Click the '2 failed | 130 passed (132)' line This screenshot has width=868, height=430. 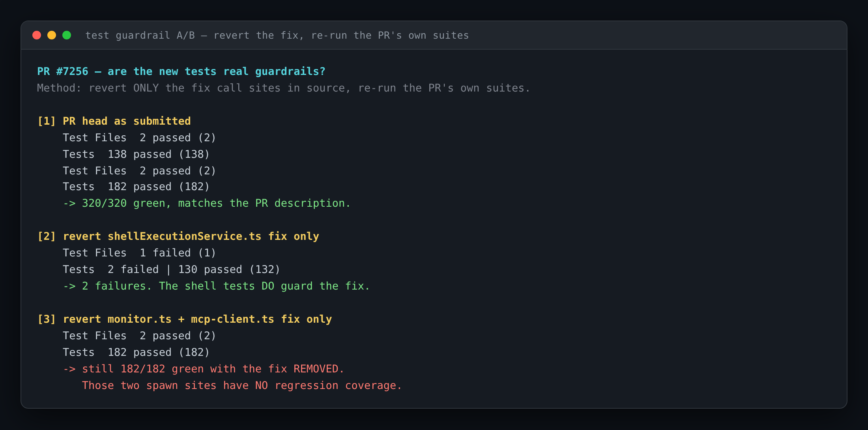pos(171,269)
